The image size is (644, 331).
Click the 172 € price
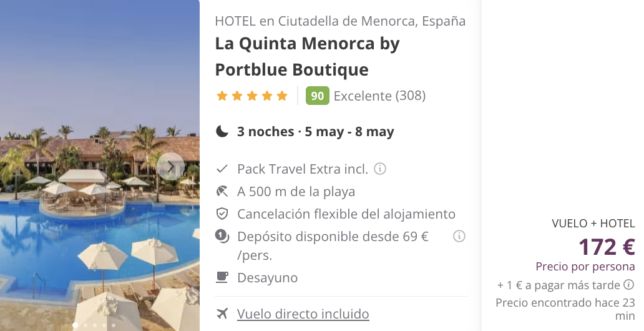(606, 247)
